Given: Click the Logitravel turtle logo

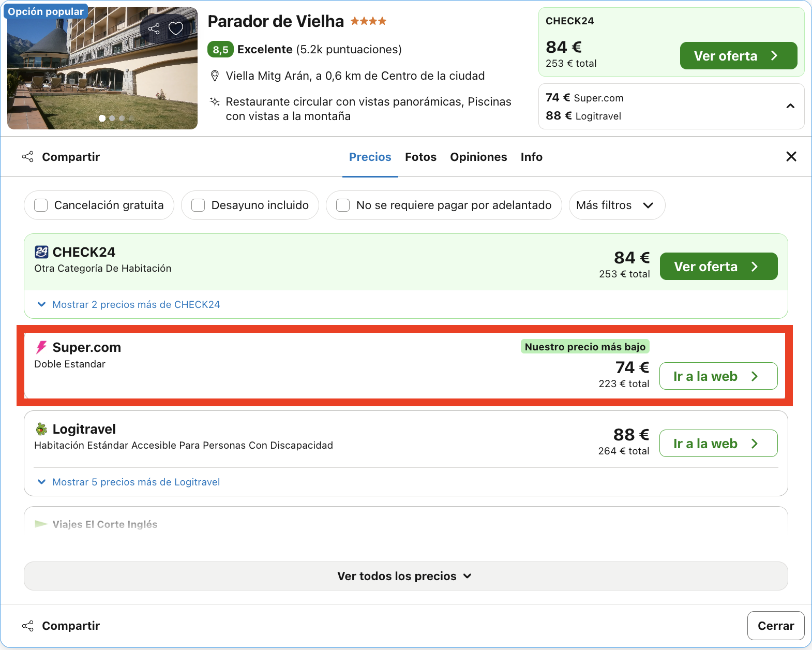Looking at the screenshot, I should click(x=41, y=429).
